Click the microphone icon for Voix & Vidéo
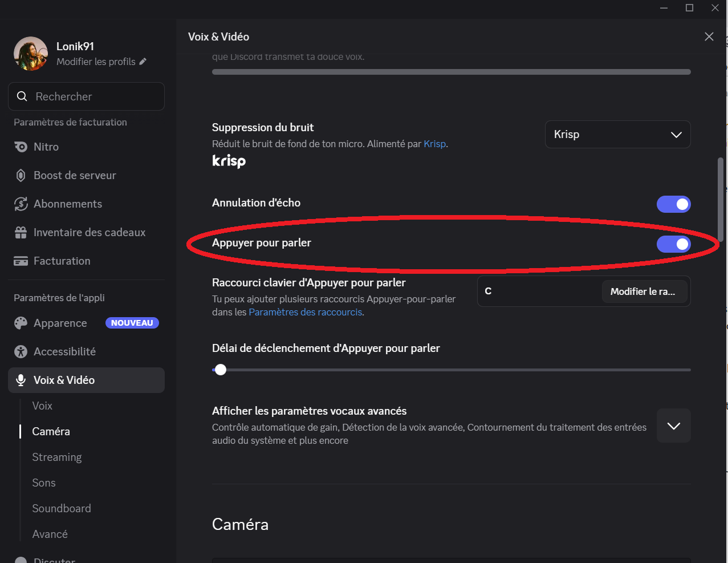The height and width of the screenshot is (563, 728). (x=21, y=380)
